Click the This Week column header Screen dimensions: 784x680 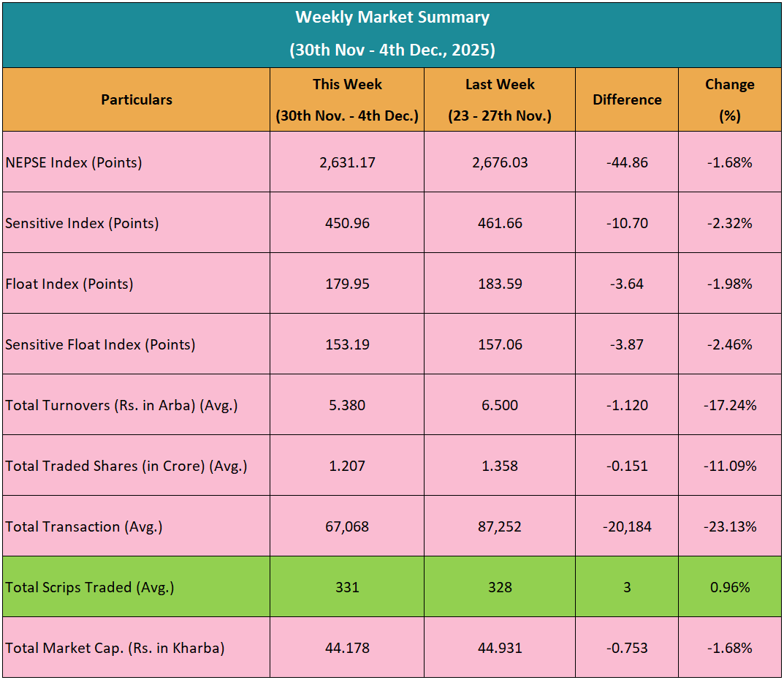tap(347, 99)
